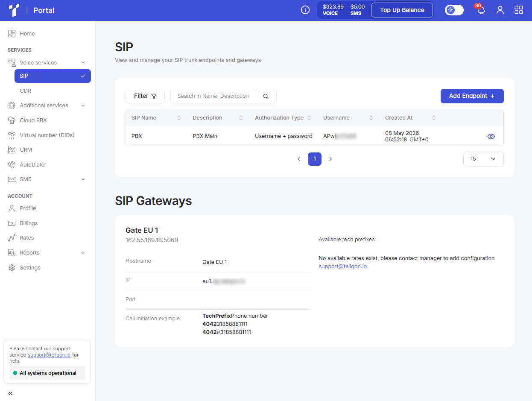Viewport: 532px width, 401px height.
Task: Click the PBX SIP name cell
Action: [137, 136]
